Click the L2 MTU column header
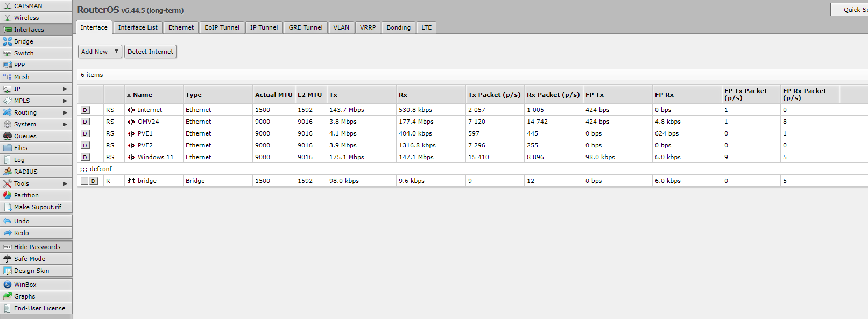868x319 pixels. pos(310,95)
